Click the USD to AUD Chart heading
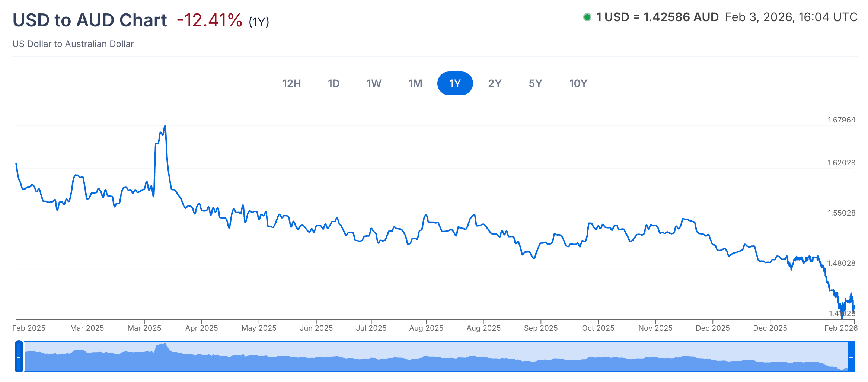 click(x=90, y=20)
